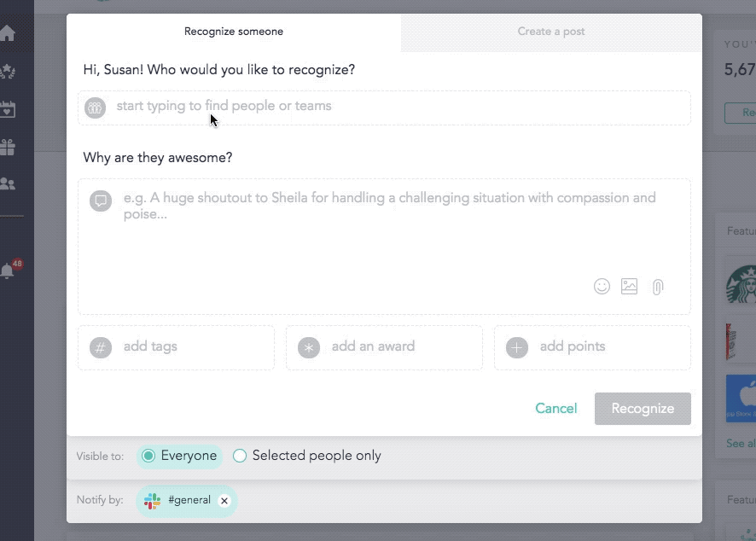Screen dimensions: 756x541
Task: Click the Recognize submit button
Action: [x=643, y=409]
